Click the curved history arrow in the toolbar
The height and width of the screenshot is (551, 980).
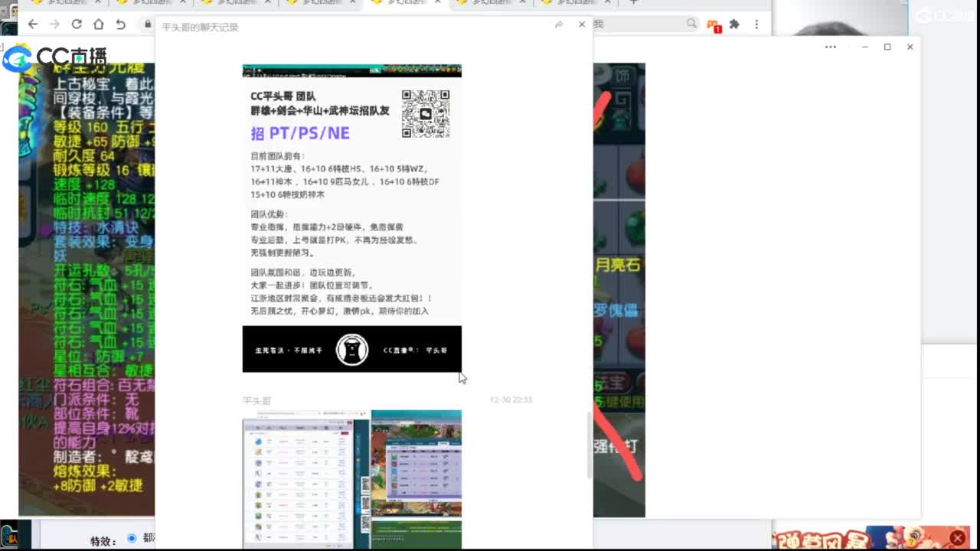[x=120, y=23]
